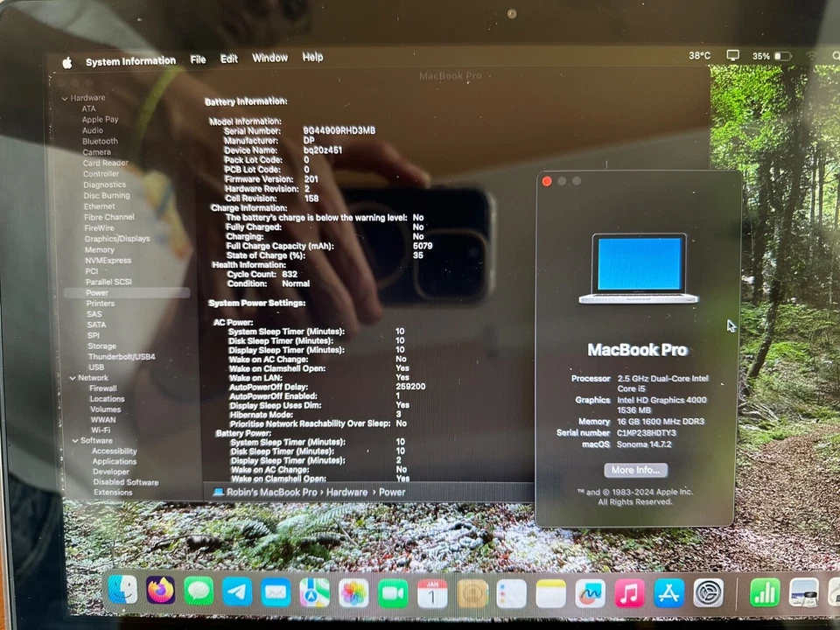Open the Help menu

(x=312, y=57)
